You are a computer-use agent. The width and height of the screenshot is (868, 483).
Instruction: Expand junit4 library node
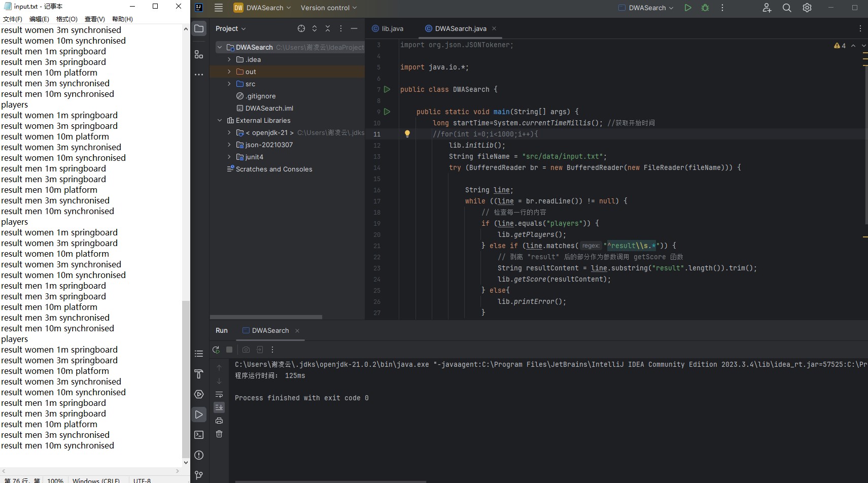click(x=229, y=157)
